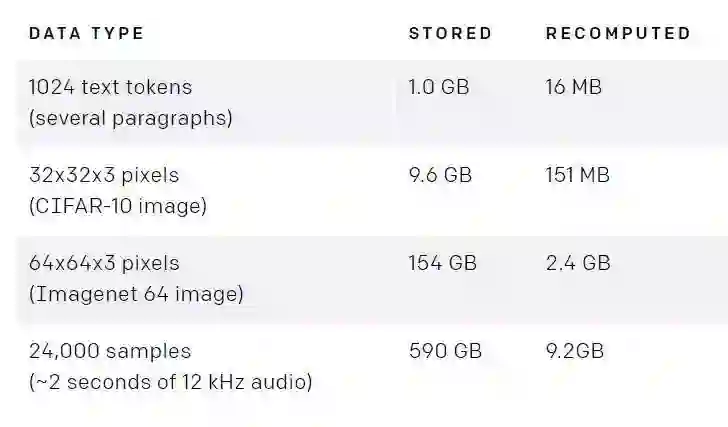Select the RECOMPUTED column header
The width and height of the screenshot is (728, 427).
click(x=618, y=33)
